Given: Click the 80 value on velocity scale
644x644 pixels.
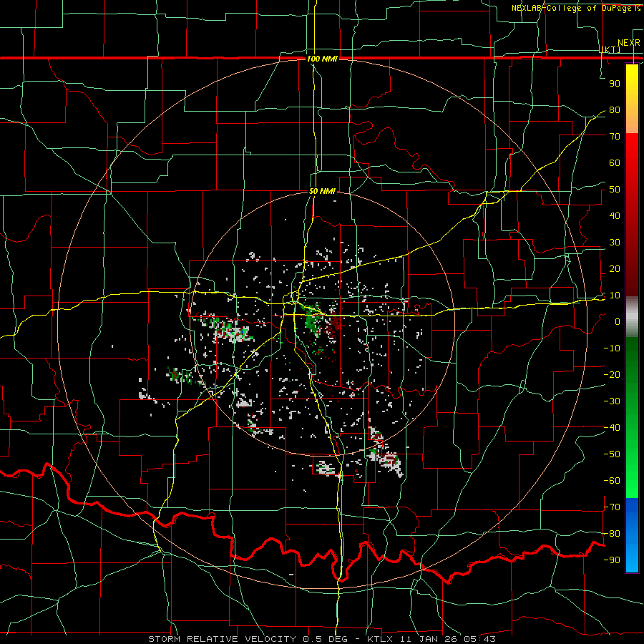Looking at the screenshot, I should pyautogui.click(x=615, y=110).
